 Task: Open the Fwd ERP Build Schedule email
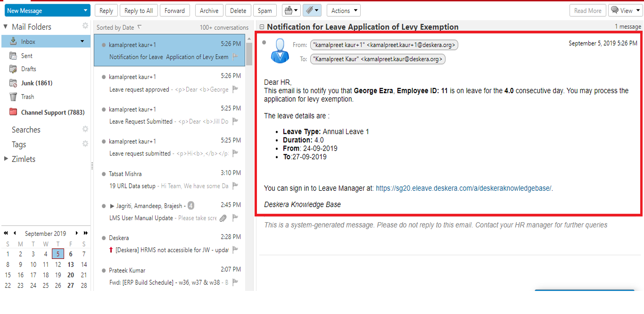[170, 276]
